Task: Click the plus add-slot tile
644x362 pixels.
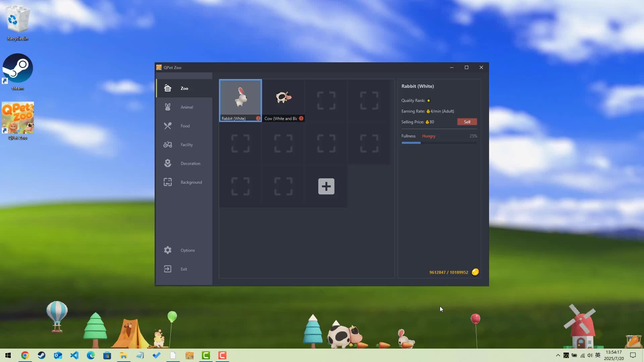Action: [326, 186]
